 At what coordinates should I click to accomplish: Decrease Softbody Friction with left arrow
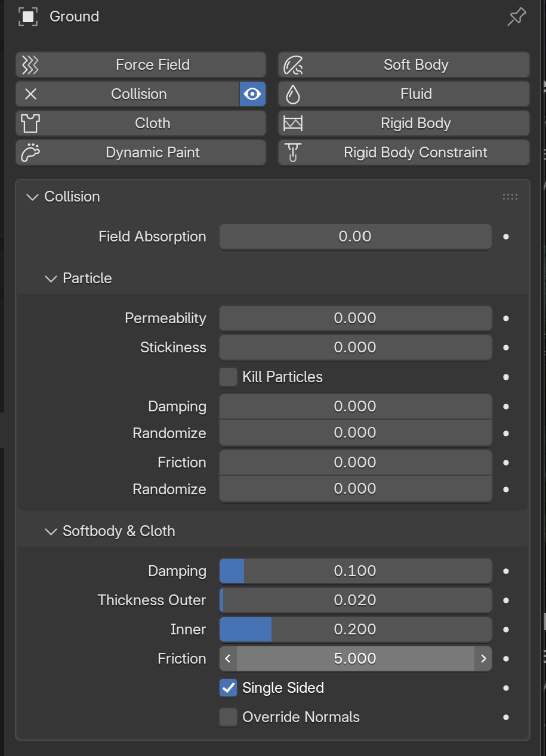coord(228,659)
